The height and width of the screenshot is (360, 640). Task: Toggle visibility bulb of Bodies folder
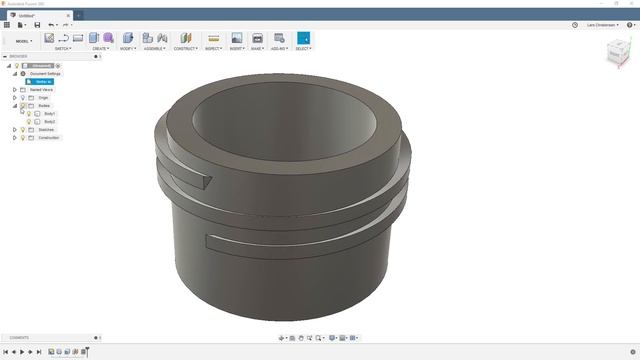pyautogui.click(x=23, y=106)
